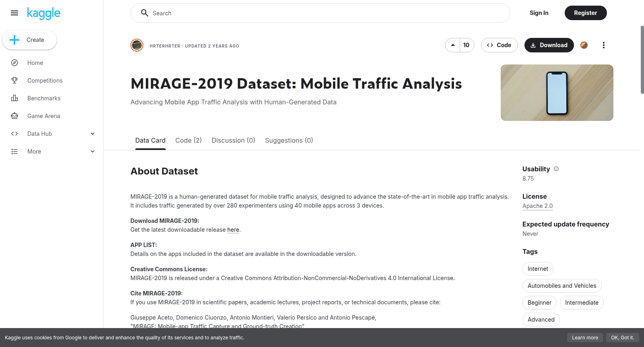This screenshot has width=644, height=347.
Task: Open the three-dot more options menu
Action: (x=604, y=45)
